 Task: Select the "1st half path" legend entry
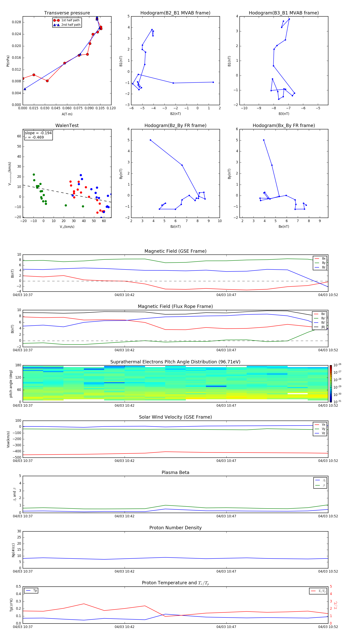point(67,20)
